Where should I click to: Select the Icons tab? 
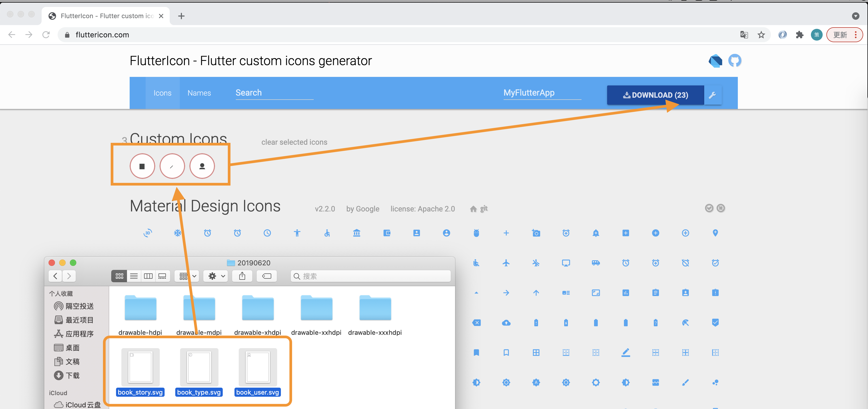coord(162,93)
